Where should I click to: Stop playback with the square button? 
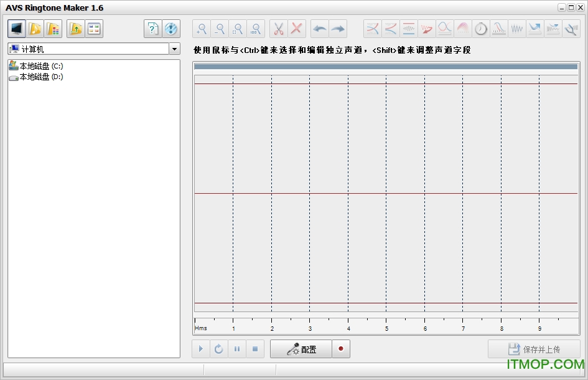[x=255, y=349]
